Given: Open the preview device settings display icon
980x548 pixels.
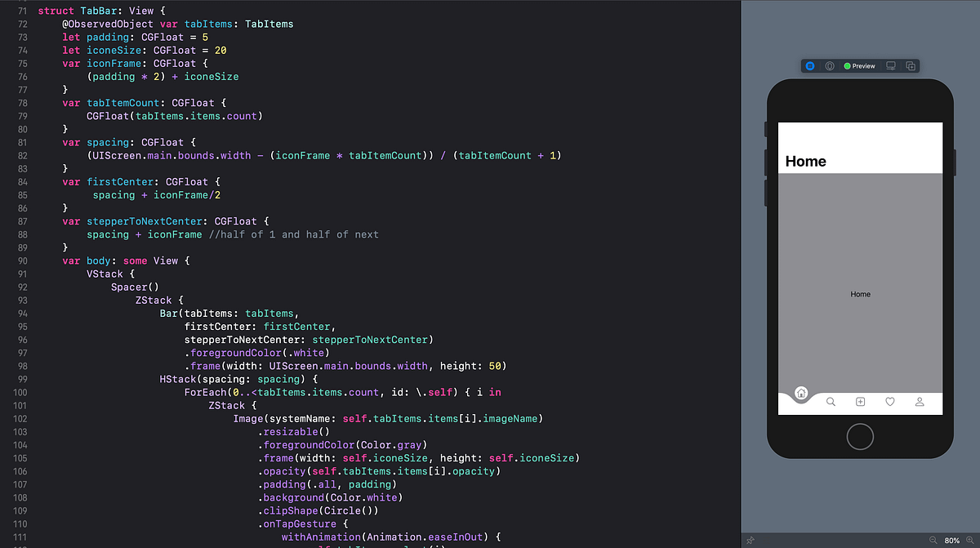Looking at the screenshot, I should (x=890, y=66).
